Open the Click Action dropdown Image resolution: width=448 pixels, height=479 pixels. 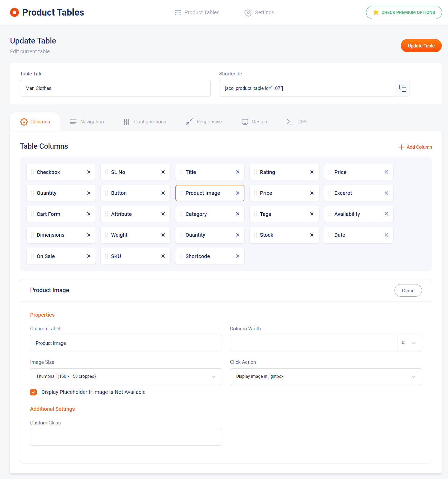click(326, 376)
